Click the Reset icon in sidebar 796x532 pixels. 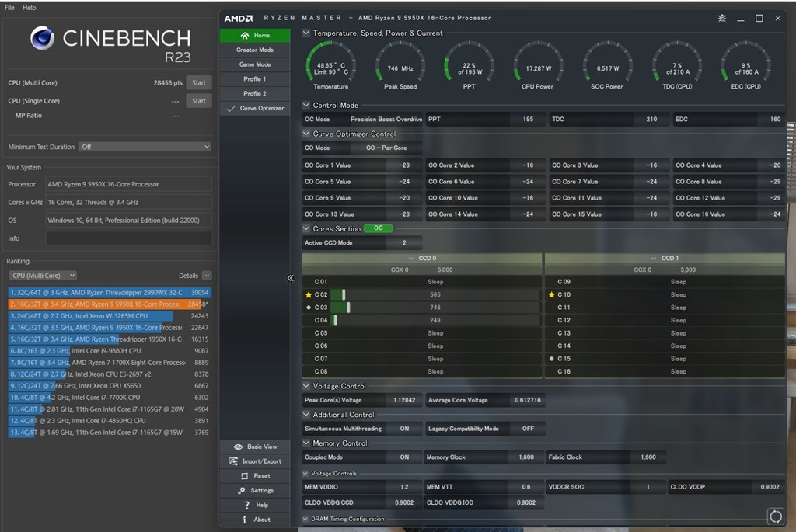point(245,476)
